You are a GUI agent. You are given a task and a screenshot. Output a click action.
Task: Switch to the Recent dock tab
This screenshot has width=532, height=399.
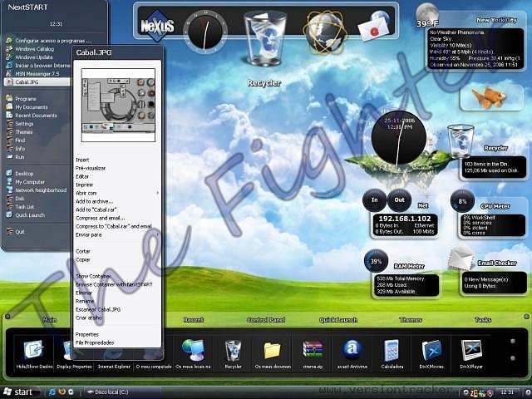194,319
